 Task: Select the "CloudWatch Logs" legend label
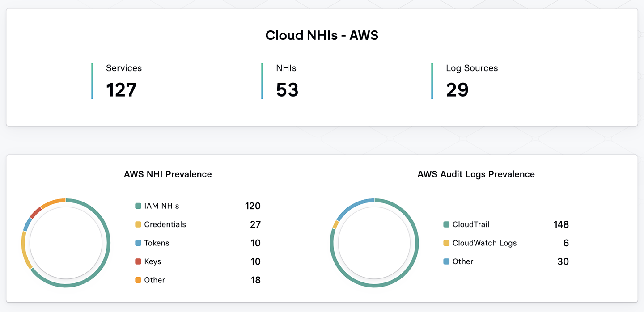point(484,243)
